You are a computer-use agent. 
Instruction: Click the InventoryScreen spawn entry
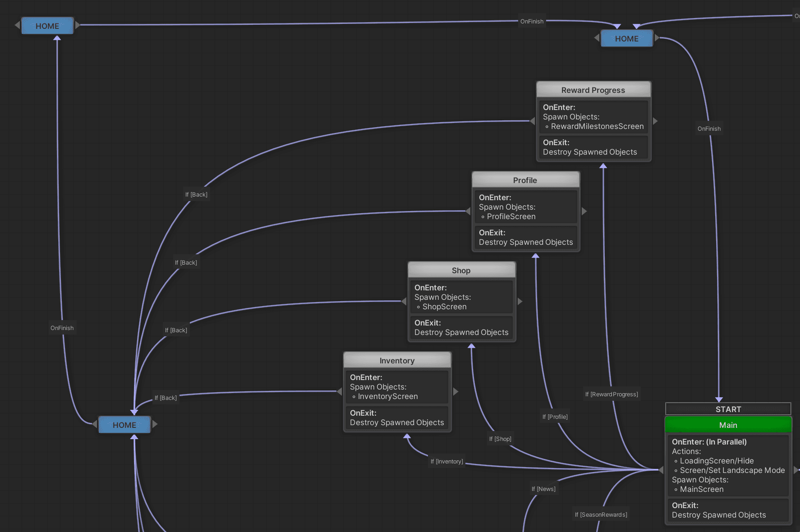click(385, 396)
